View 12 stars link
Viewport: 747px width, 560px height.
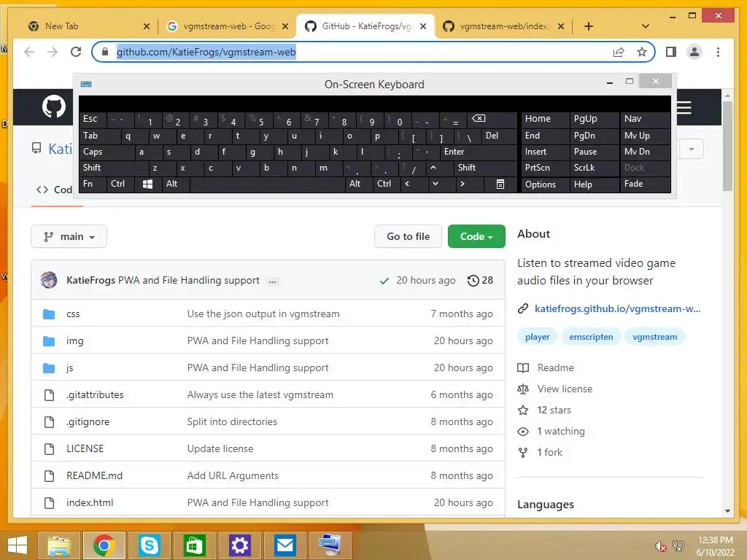click(x=554, y=410)
